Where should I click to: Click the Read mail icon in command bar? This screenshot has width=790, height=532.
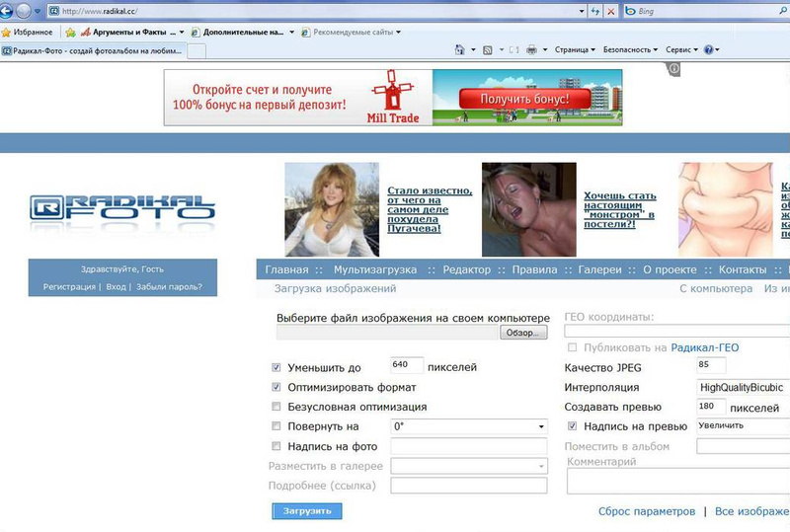513,49
